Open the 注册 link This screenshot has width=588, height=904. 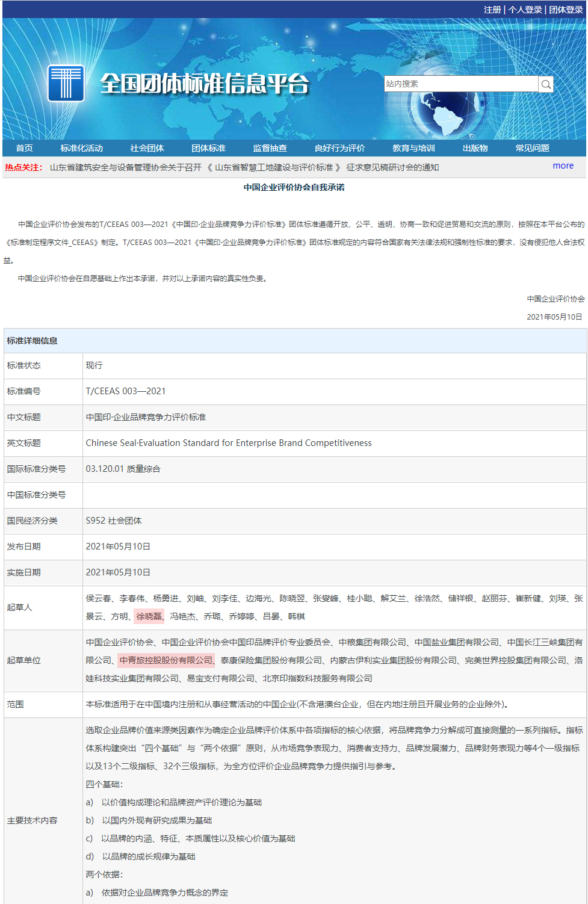(x=492, y=10)
